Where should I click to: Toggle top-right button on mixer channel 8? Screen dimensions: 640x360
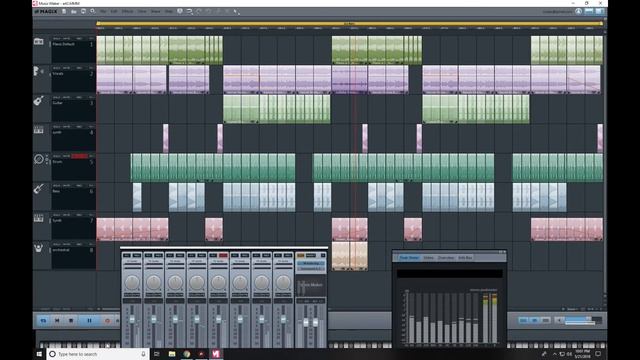pos(288,255)
